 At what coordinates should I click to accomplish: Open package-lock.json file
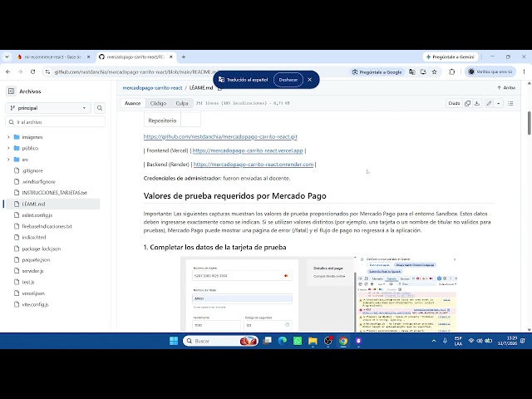tap(42, 249)
